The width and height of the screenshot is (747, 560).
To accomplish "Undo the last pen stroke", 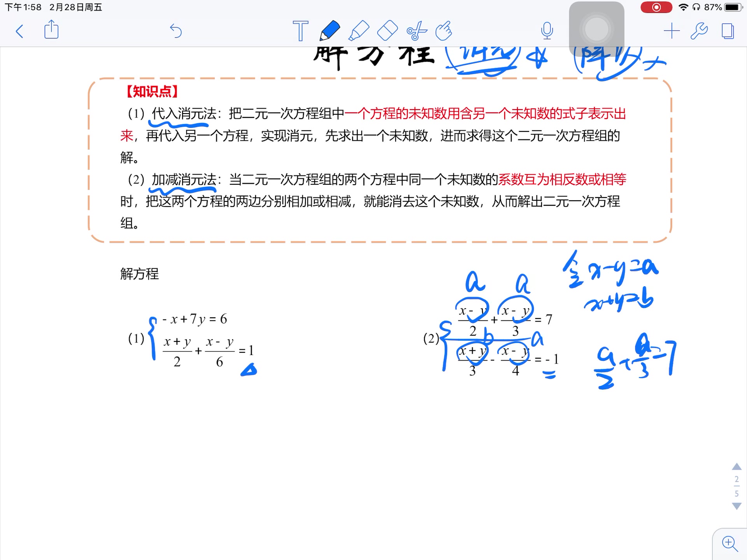I will point(177,31).
